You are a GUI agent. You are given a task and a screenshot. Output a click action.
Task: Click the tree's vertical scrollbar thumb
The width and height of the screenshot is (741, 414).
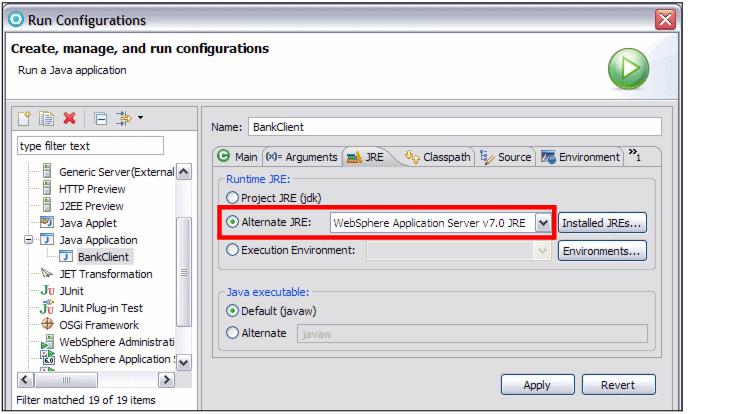click(x=184, y=272)
